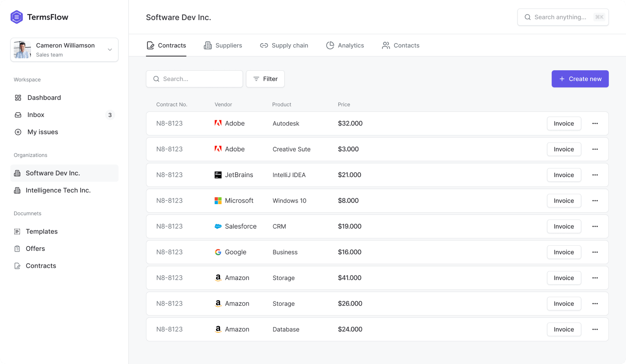Open Invoice for Salesforce CRM

pos(564,227)
